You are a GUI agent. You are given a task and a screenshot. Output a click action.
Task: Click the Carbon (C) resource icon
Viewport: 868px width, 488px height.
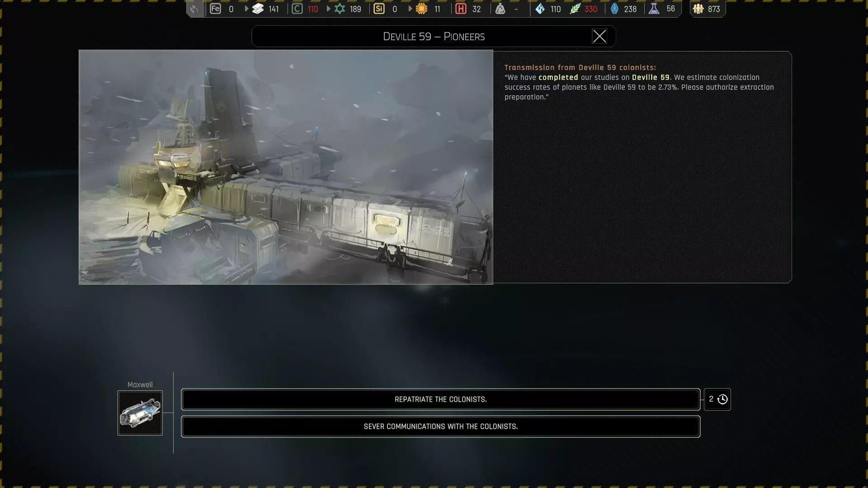coord(297,9)
